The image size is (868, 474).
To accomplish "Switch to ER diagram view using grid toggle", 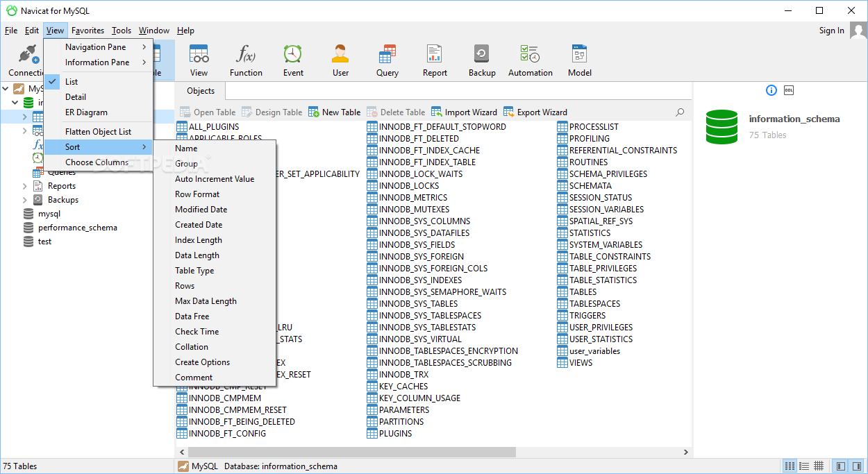I will pos(819,466).
